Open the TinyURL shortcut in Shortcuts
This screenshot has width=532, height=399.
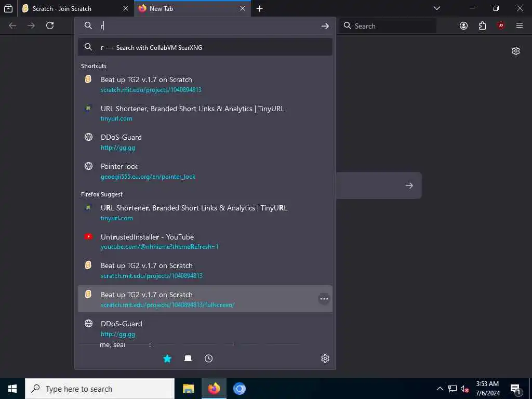205,113
